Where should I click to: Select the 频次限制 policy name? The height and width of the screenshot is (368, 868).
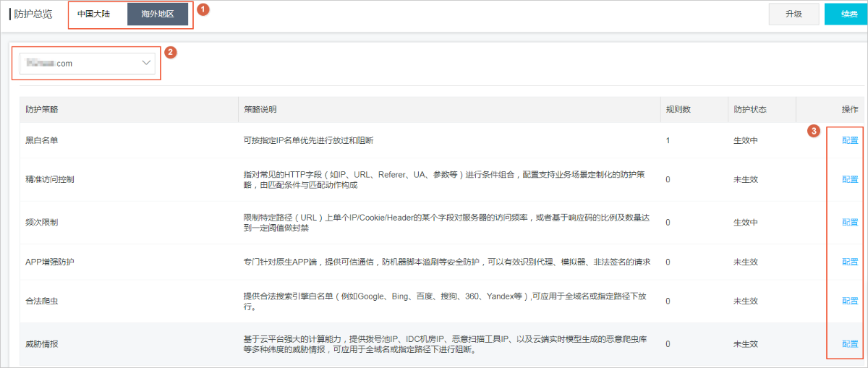tap(41, 222)
